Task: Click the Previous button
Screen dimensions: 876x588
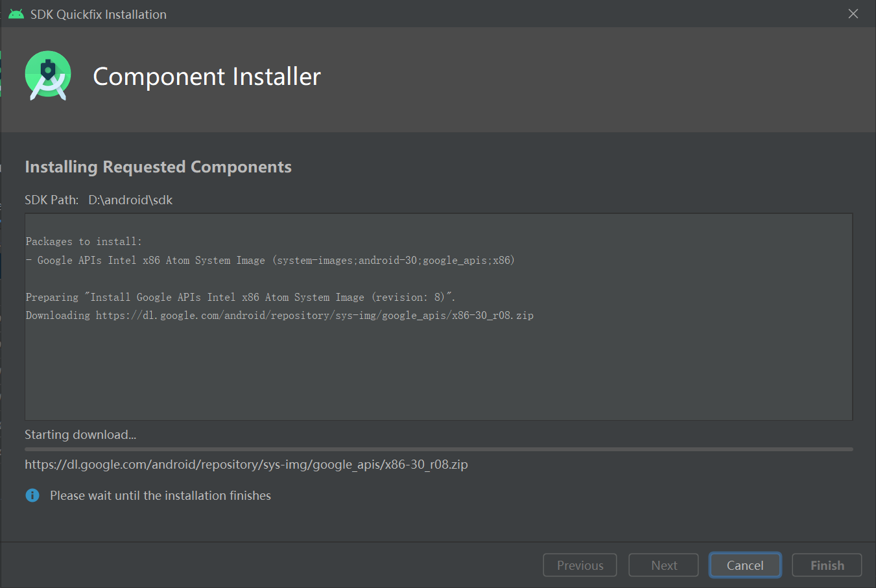Action: pyautogui.click(x=580, y=565)
